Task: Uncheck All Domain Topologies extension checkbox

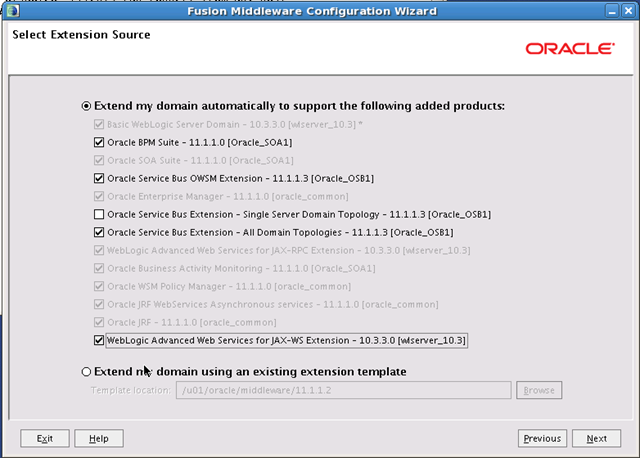Action: [x=99, y=232]
